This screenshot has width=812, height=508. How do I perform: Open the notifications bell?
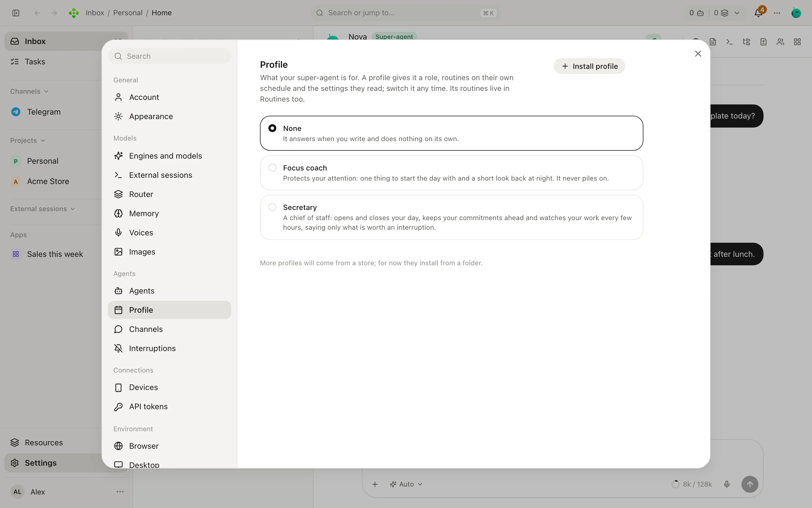(x=758, y=13)
